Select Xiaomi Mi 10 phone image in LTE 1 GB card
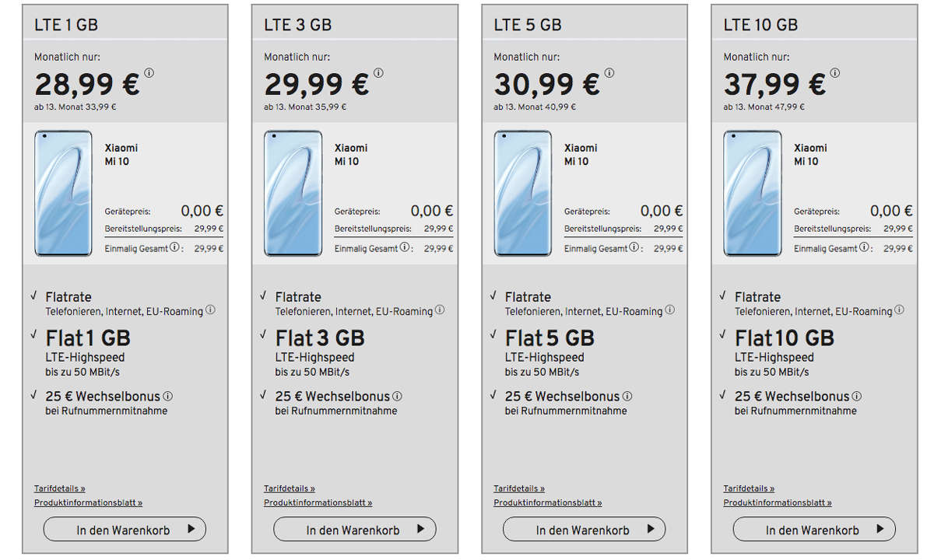Screen dimensions: 934x560 point(63,194)
